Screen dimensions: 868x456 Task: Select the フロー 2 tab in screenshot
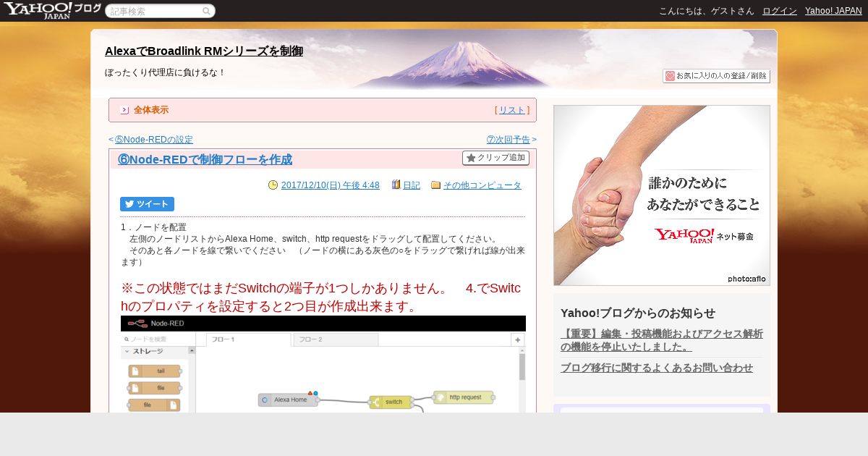pos(336,339)
